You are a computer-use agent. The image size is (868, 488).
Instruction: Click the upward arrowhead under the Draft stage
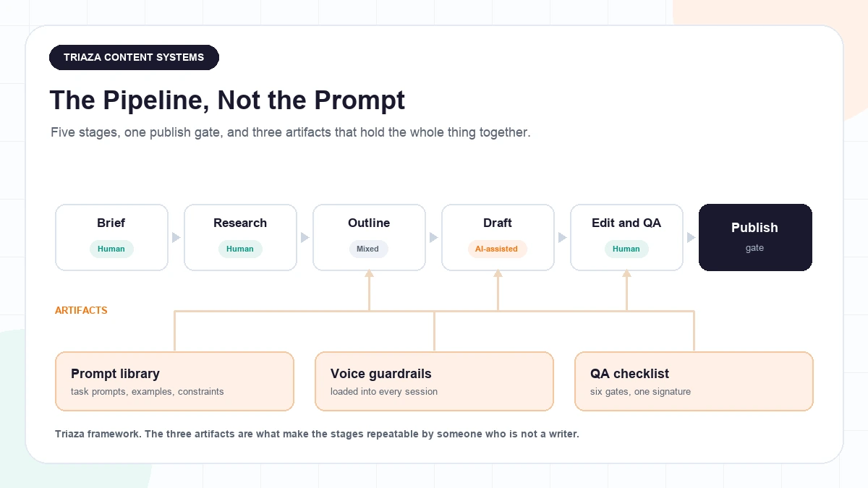[498, 273]
